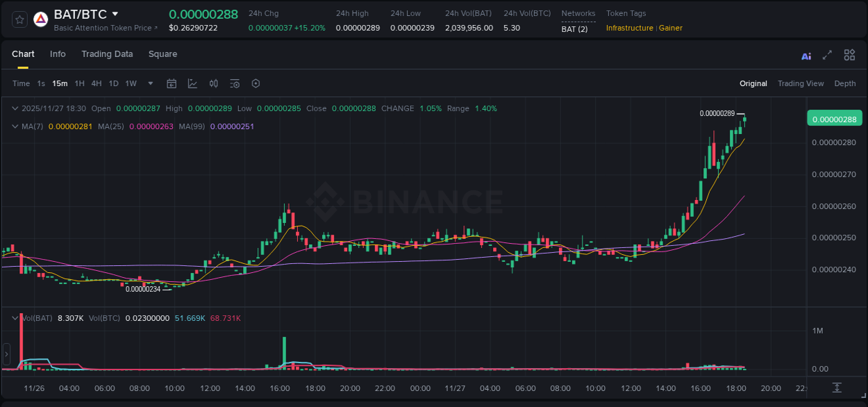
Task: Select the 15m timeframe
Action: point(60,83)
